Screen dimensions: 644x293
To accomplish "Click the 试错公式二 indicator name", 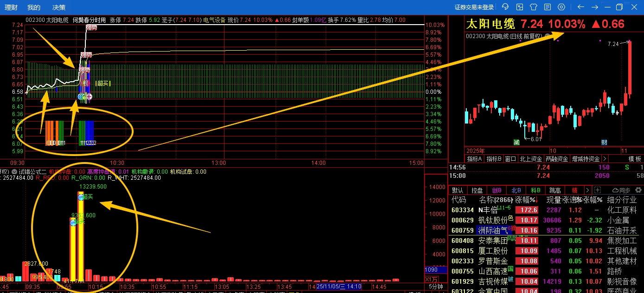I will point(32,172).
